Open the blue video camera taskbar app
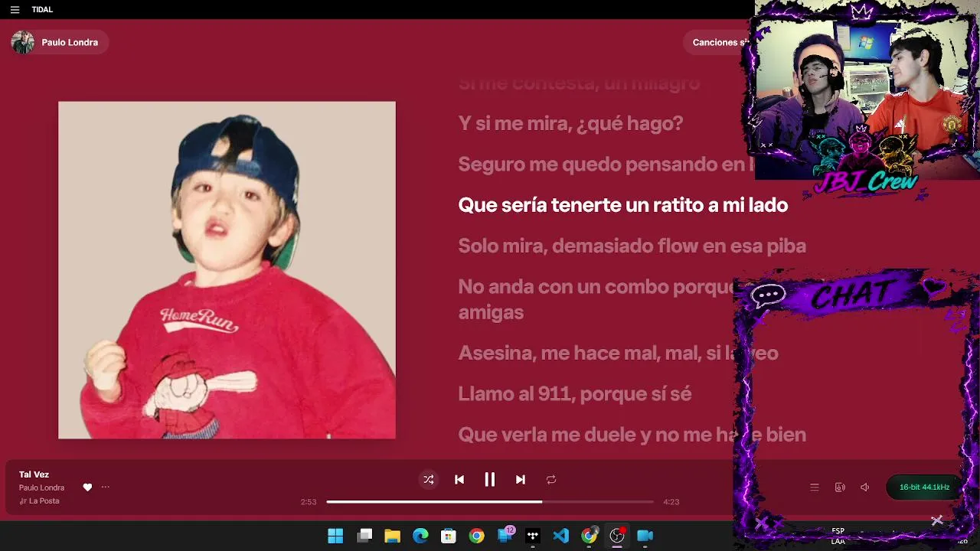980x551 pixels. click(x=645, y=536)
